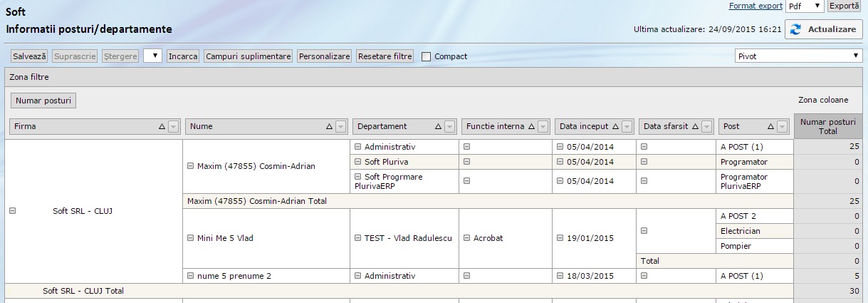Click the Salvează button
This screenshot has width=868, height=303.
(x=29, y=56)
